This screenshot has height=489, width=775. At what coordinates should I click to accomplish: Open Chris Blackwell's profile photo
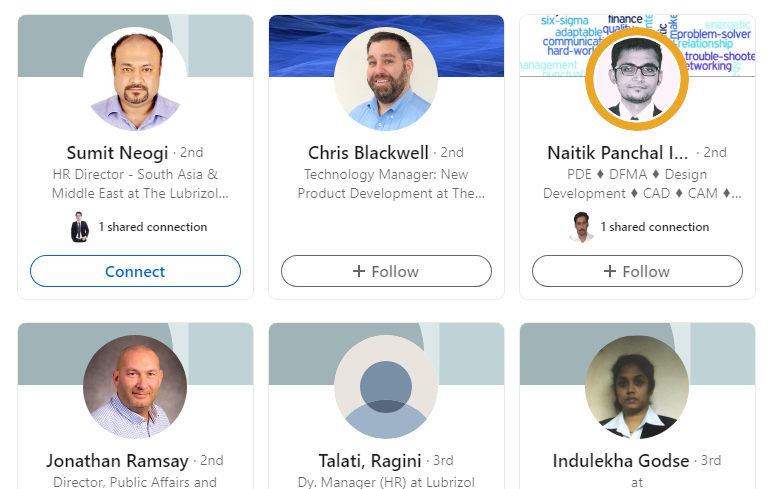tap(386, 79)
